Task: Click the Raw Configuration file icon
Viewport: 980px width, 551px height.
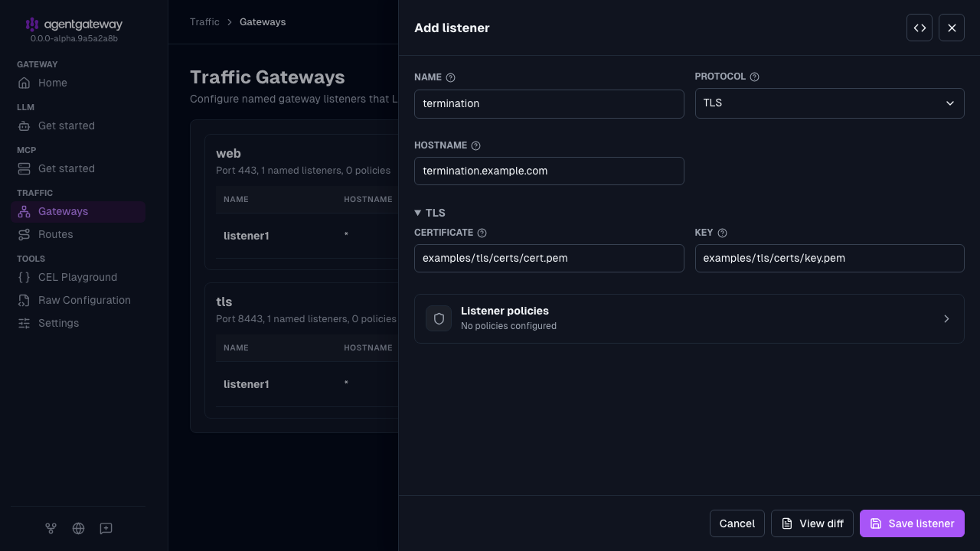Action: [x=24, y=300]
